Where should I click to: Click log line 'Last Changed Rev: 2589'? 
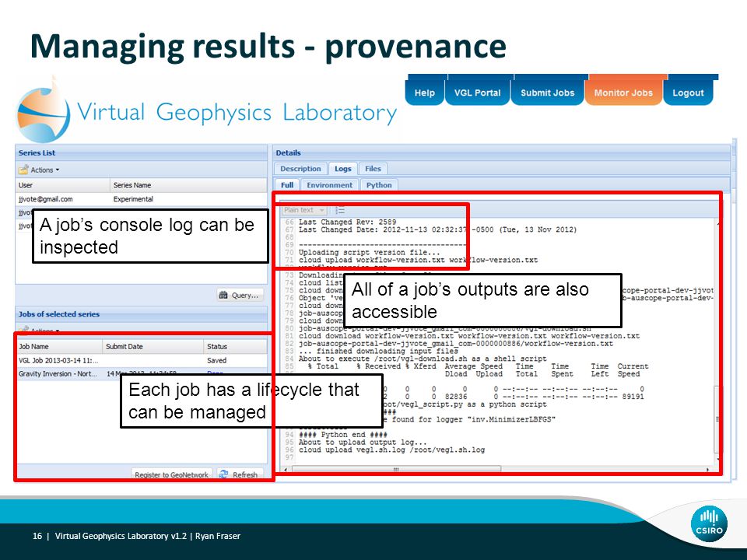click(x=347, y=222)
